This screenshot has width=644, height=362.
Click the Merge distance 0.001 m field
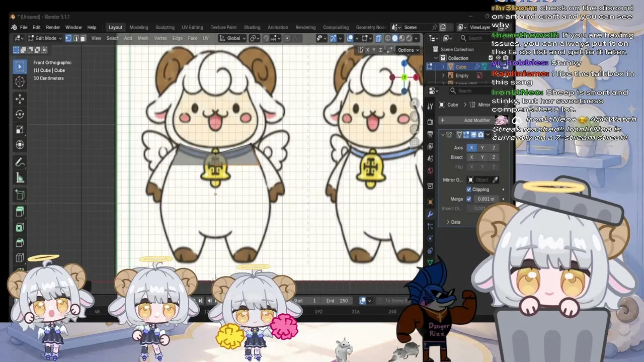[486, 199]
